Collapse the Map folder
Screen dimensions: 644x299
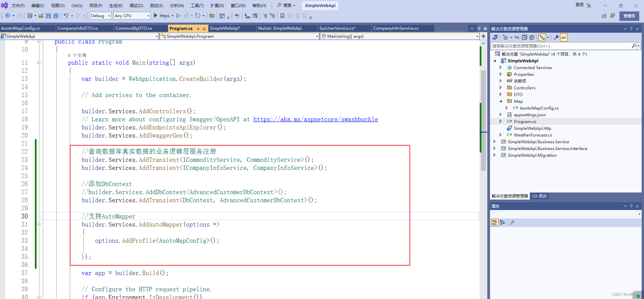click(x=501, y=101)
